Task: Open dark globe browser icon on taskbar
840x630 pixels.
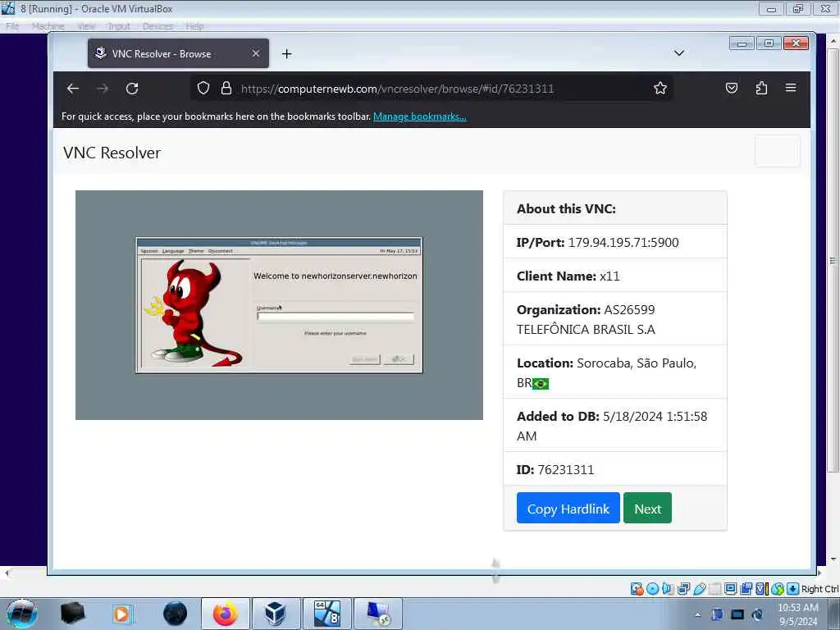Action: [x=176, y=614]
